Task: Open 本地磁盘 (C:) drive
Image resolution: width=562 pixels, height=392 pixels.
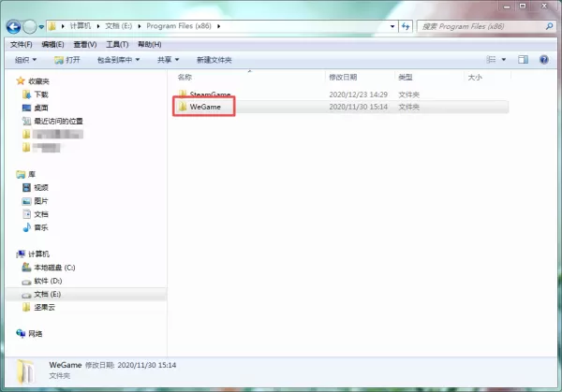Action: point(54,268)
